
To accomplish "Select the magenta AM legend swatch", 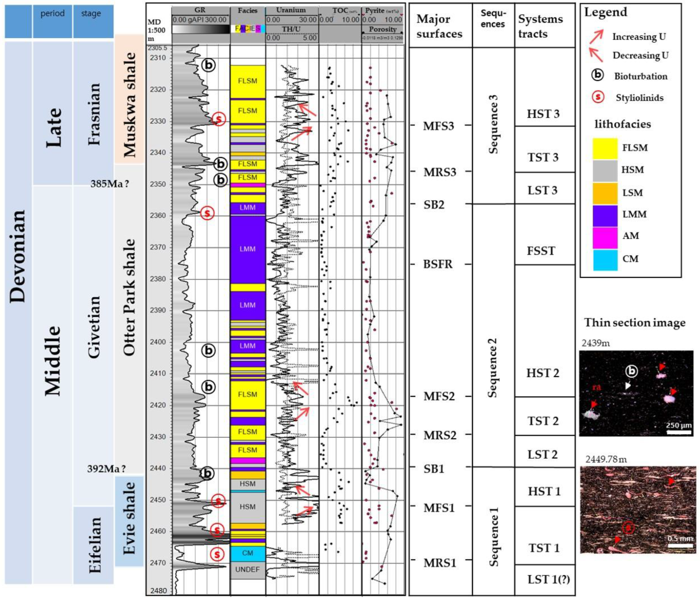I will pos(605,238).
